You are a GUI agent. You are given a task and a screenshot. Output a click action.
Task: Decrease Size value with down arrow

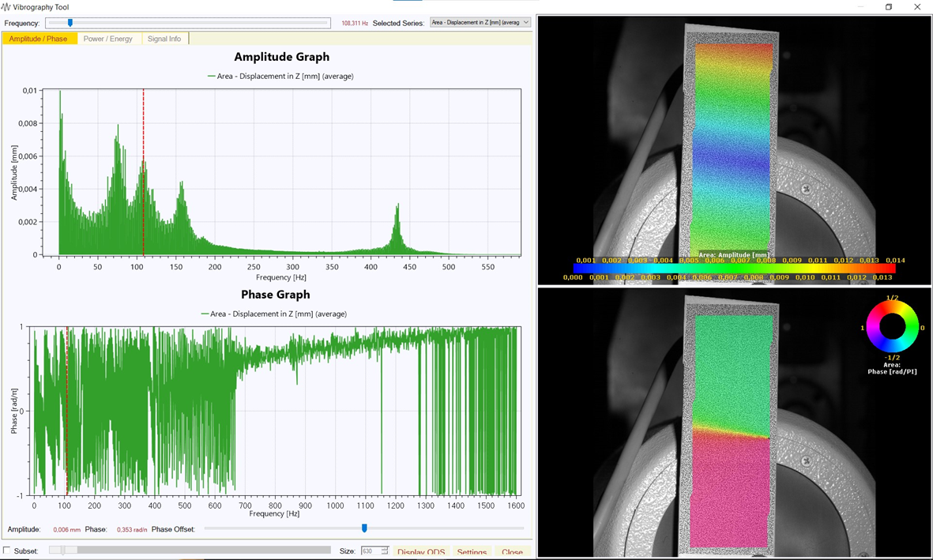point(386,554)
